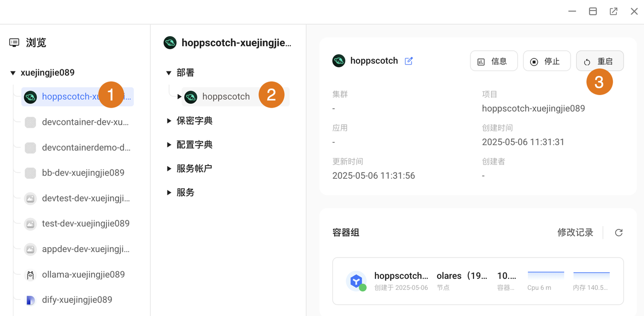This screenshot has height=316, width=644.
Task: Click creation time 2025-05-06 11:31:31
Action: coord(523,142)
